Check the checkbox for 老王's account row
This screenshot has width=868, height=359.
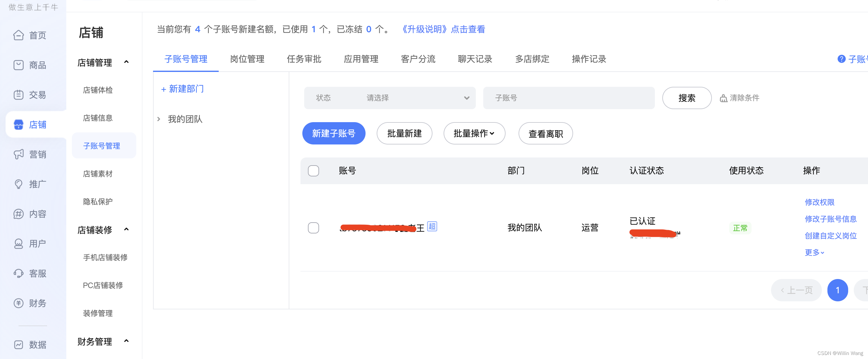[313, 228]
